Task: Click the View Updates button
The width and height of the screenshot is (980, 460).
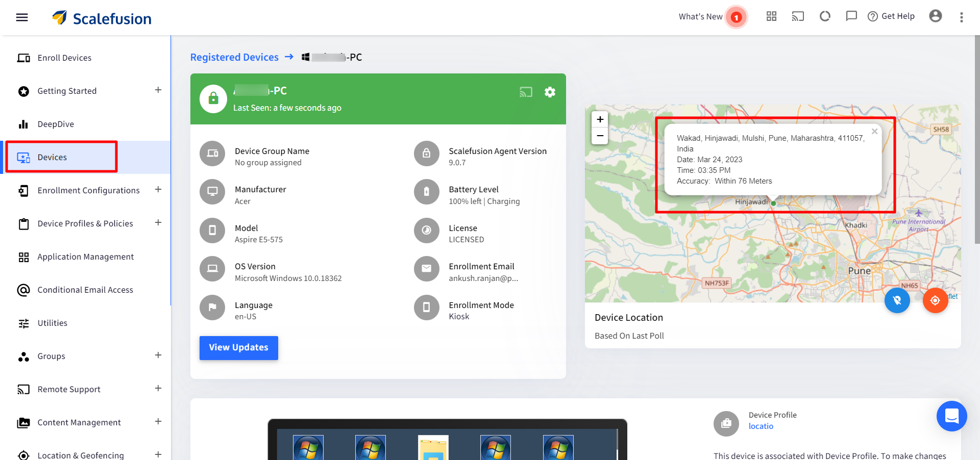Action: click(238, 348)
